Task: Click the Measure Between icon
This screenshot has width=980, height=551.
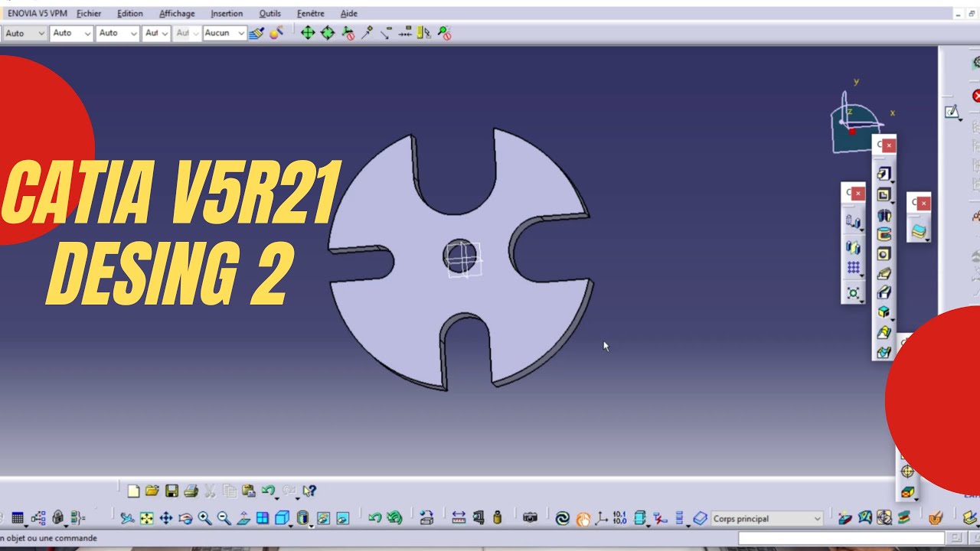Action: [459, 518]
